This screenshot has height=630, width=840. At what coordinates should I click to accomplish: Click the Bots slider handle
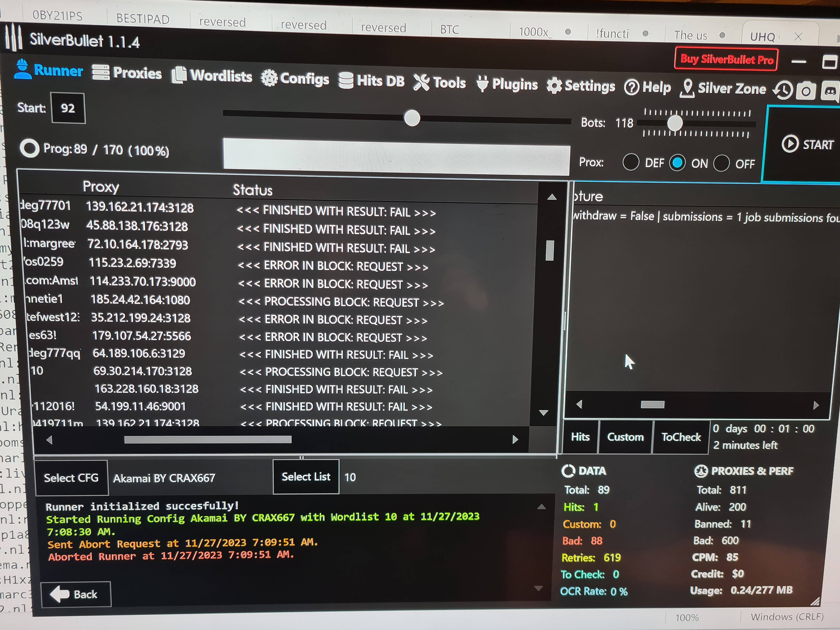click(675, 123)
